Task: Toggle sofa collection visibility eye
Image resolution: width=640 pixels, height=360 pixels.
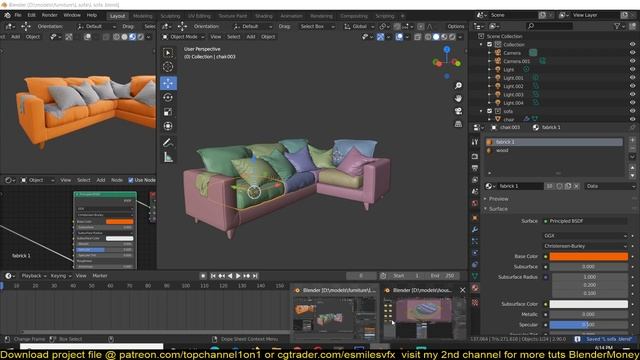Action: (632, 111)
